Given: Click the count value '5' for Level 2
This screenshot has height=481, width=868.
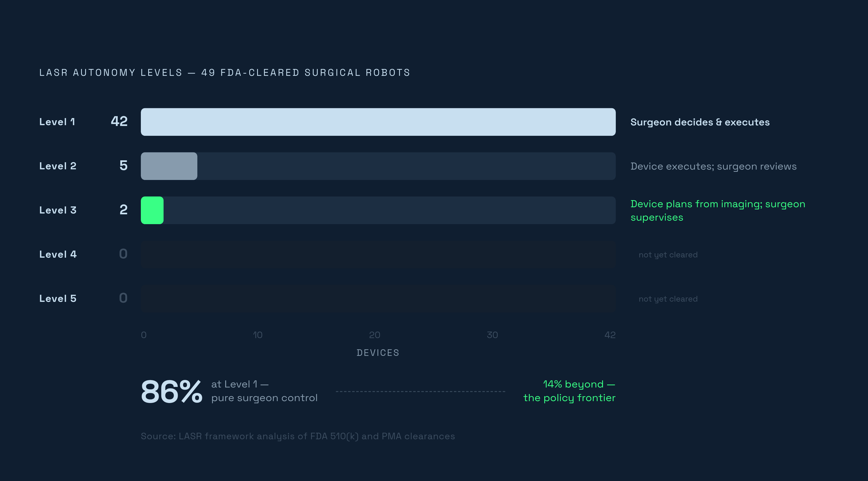Looking at the screenshot, I should click(x=123, y=166).
